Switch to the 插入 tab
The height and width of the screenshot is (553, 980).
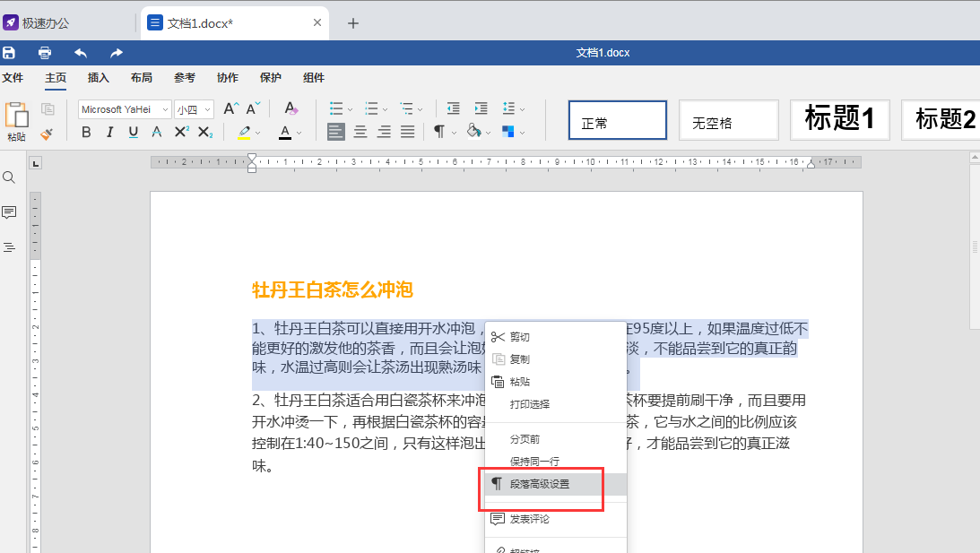point(98,78)
